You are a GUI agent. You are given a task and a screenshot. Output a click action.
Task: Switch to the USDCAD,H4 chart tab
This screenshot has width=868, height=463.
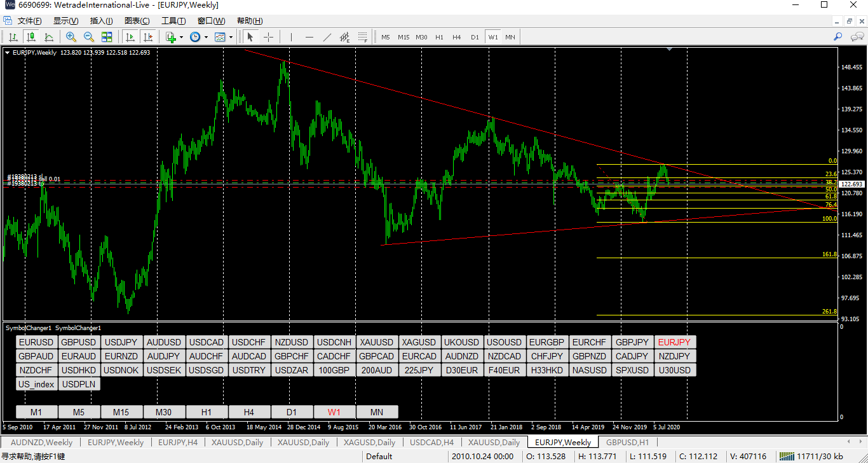(432, 443)
